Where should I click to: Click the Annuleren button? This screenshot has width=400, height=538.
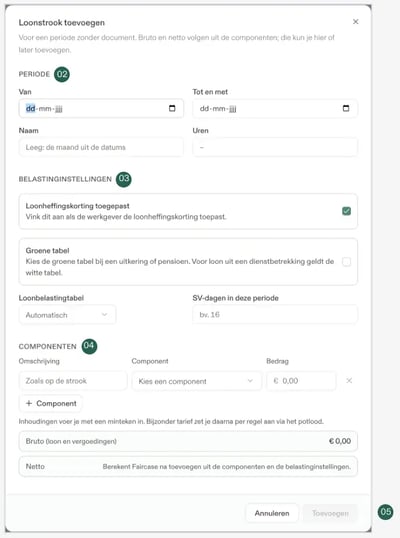272,513
